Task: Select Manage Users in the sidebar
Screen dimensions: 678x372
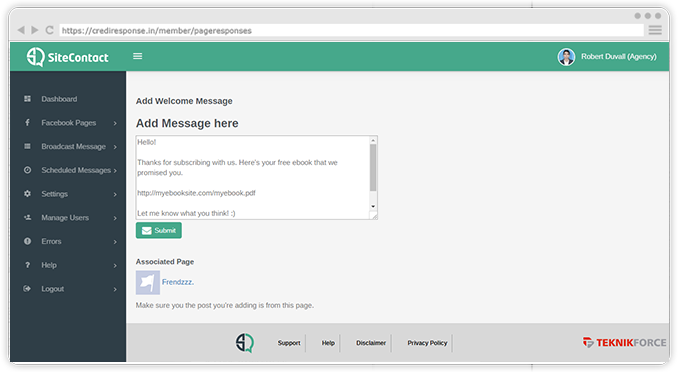Action: 65,218
